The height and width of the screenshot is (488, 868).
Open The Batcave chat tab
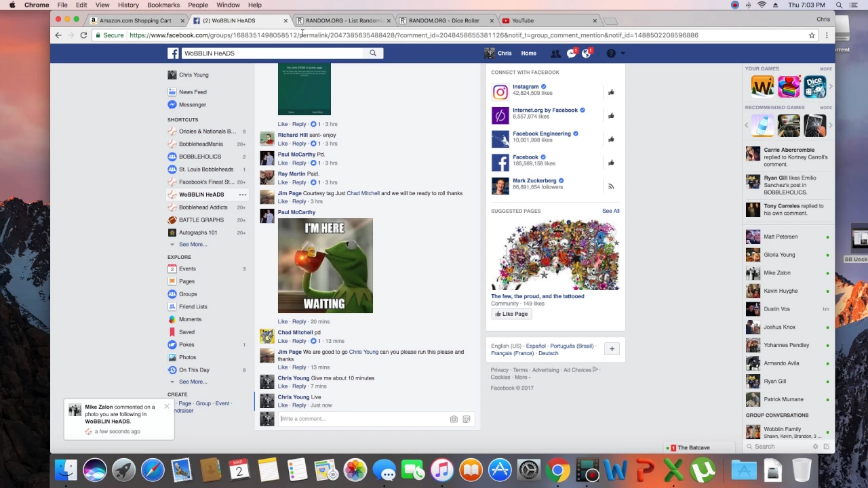coord(700,448)
